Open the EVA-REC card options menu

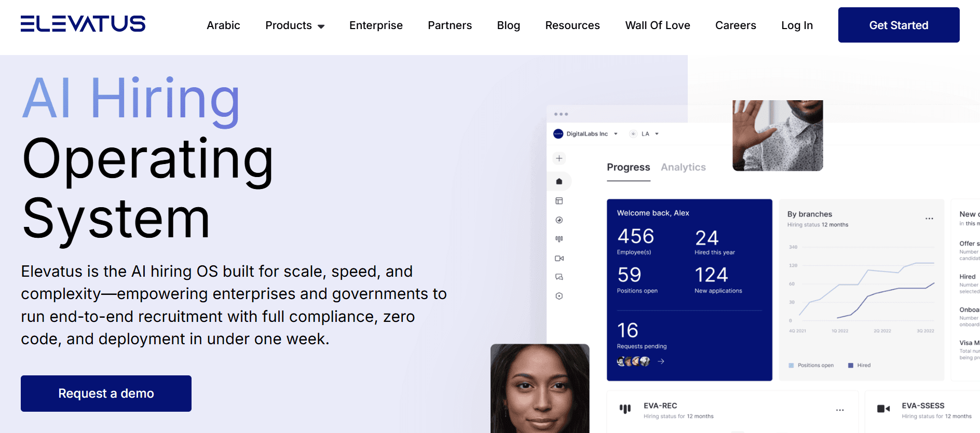coord(840,410)
